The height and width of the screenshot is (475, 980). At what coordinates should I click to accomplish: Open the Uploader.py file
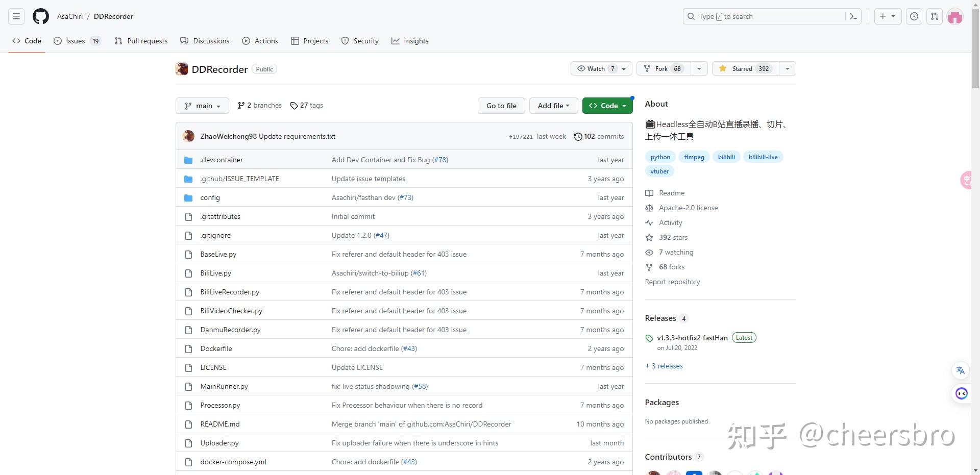tap(219, 443)
